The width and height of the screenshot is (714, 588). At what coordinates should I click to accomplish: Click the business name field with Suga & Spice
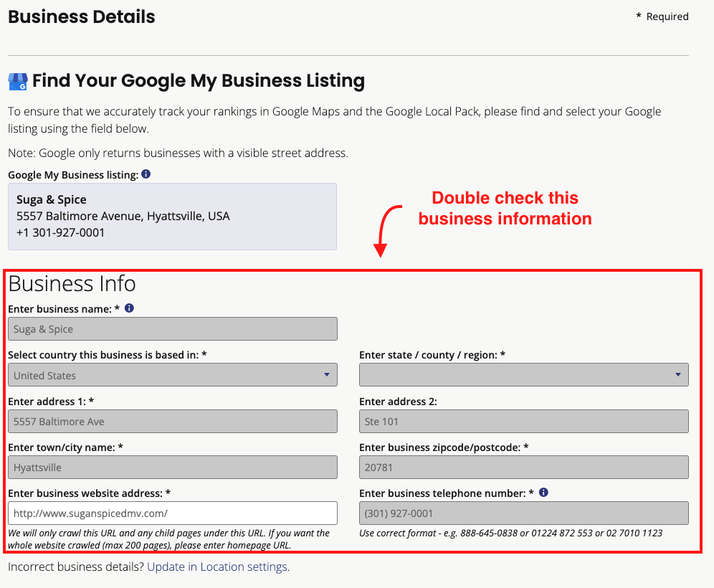click(x=173, y=329)
